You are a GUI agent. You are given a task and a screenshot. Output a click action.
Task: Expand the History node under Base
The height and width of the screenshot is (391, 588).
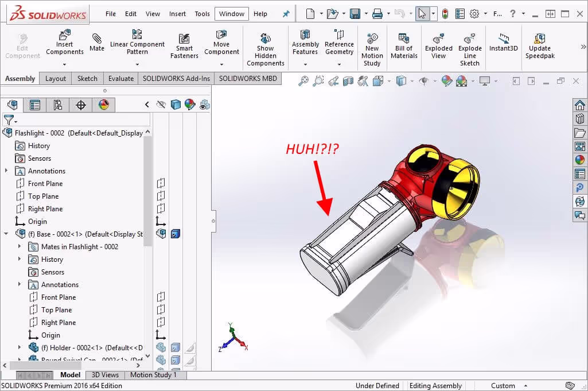pyautogui.click(x=20, y=260)
